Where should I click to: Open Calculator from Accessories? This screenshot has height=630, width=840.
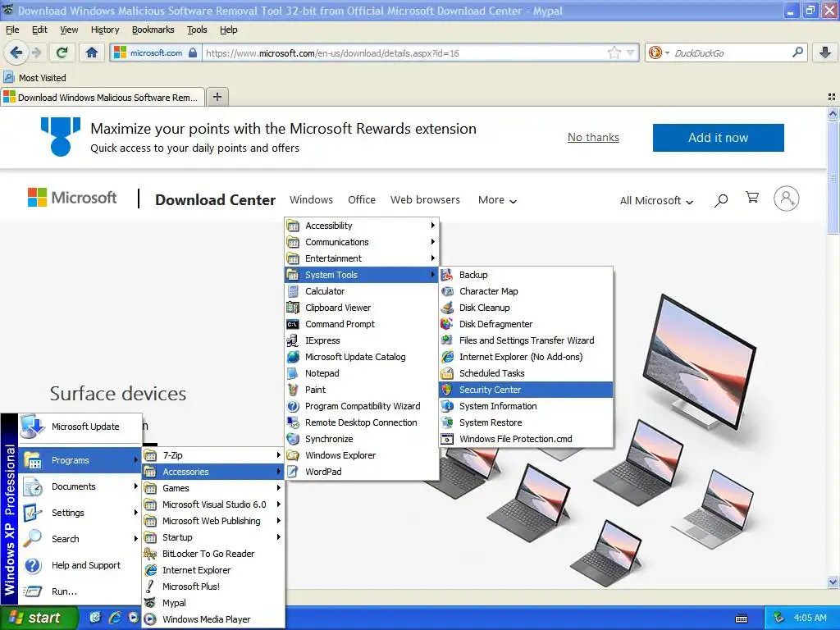coord(362,291)
